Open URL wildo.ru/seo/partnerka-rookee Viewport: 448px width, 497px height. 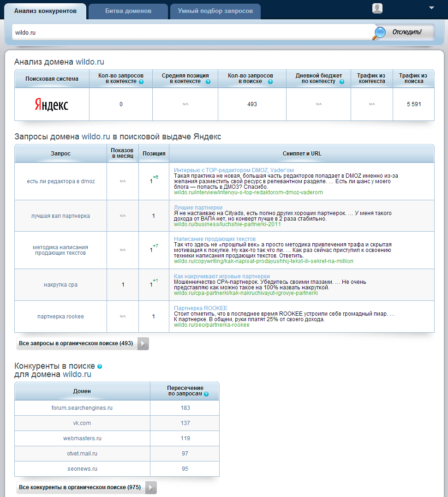click(x=212, y=325)
